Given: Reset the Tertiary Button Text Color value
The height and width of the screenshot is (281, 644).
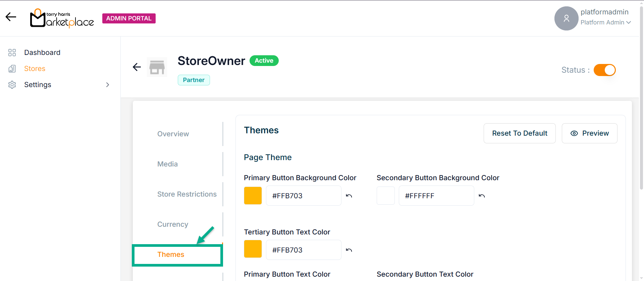Looking at the screenshot, I should [349, 250].
